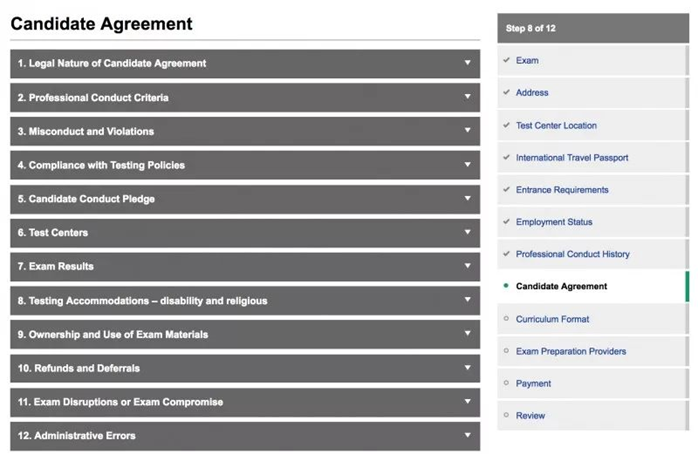Click checkmark beside International Travel Passport

pos(507,158)
